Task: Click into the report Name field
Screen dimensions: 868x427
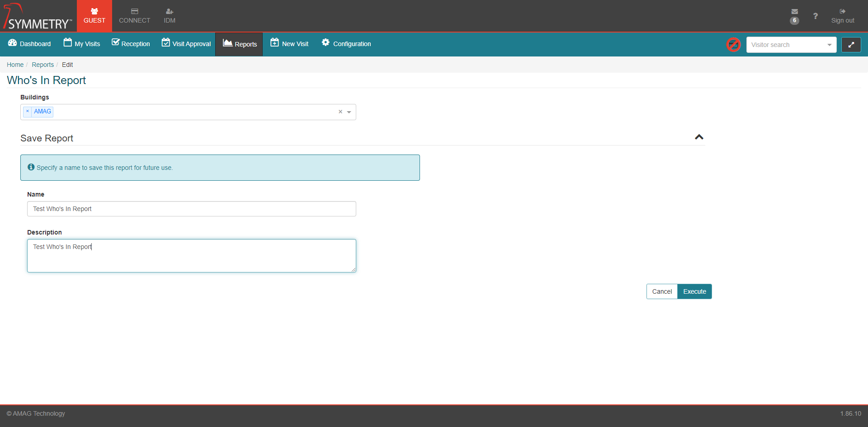Action: click(x=191, y=209)
